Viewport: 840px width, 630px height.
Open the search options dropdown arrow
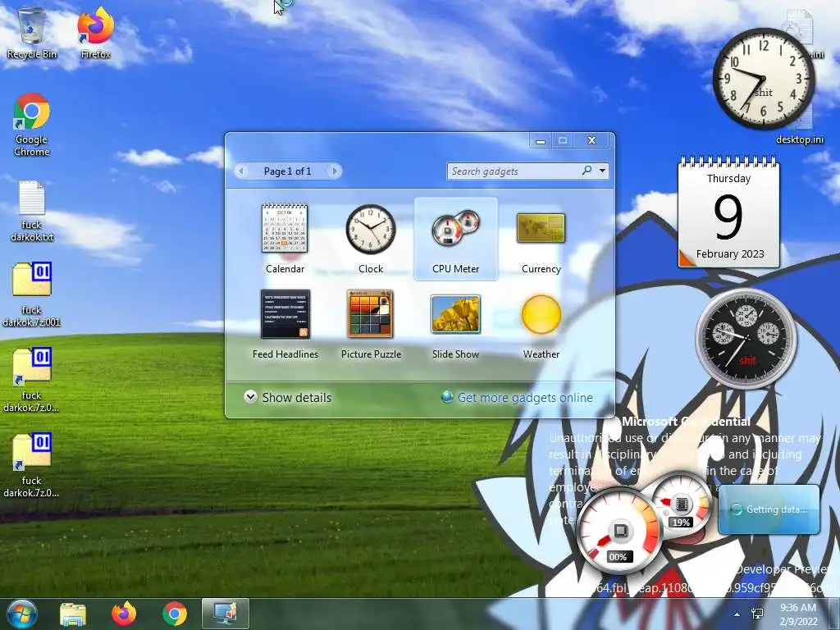[x=603, y=171]
